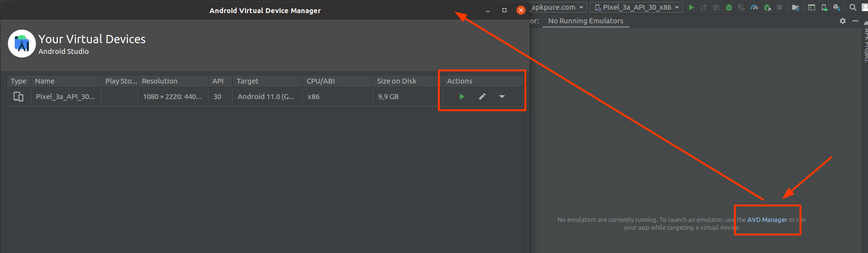Launch the Pixel_3a AVD with green play button

tap(462, 97)
